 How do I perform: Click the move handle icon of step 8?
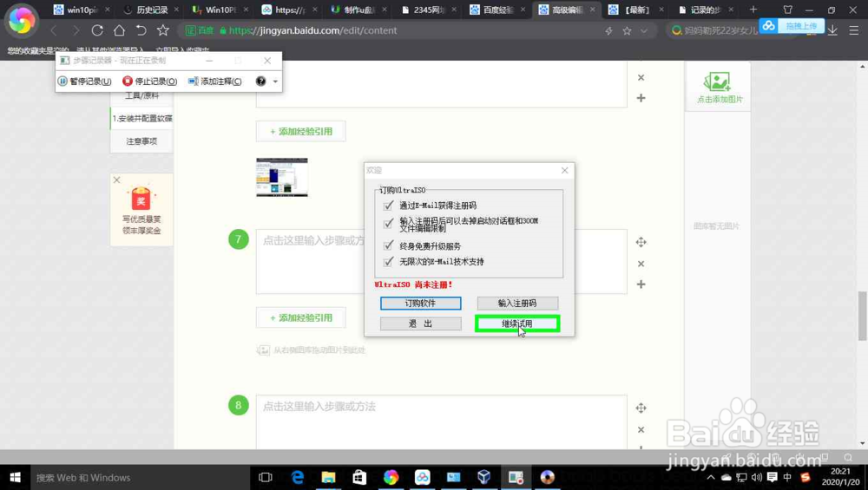641,408
